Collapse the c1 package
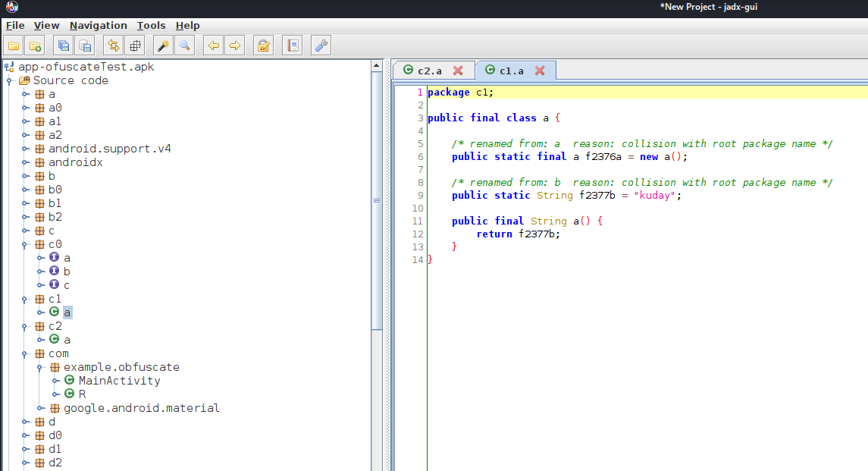Image resolution: width=868 pixels, height=471 pixels. click(25, 300)
